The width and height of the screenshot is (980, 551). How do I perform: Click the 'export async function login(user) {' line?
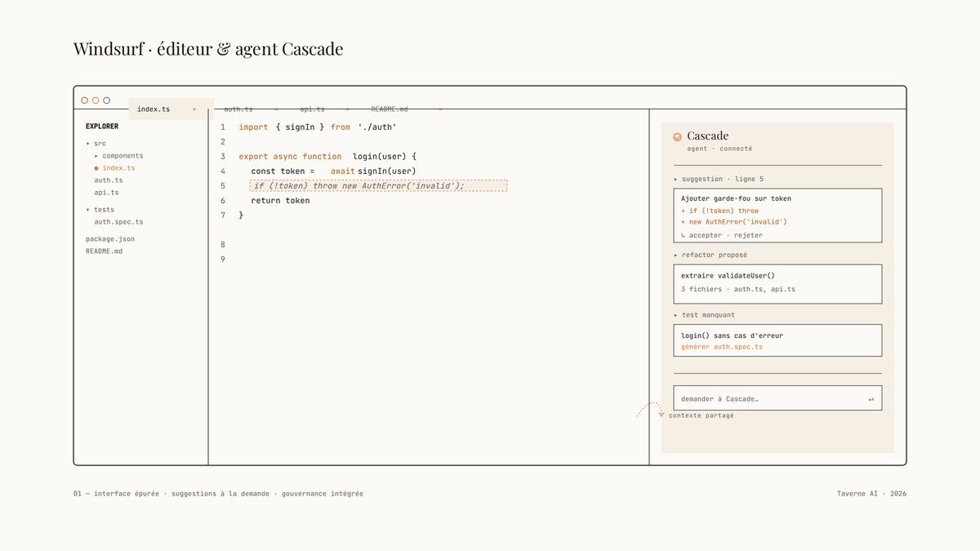point(328,156)
